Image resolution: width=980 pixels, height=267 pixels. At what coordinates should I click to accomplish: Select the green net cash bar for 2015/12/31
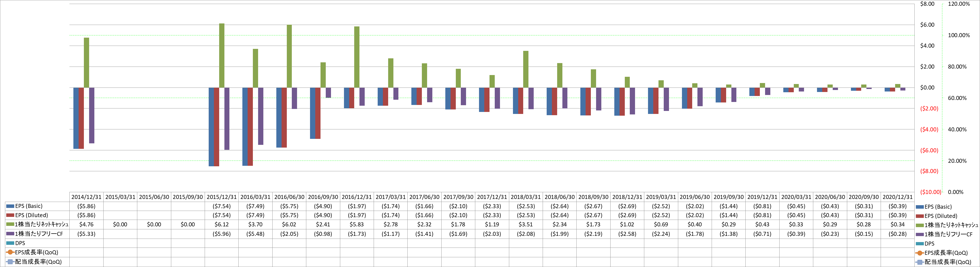click(221, 55)
